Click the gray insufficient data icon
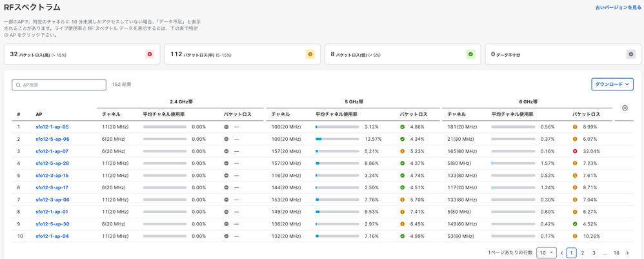 click(x=630, y=54)
